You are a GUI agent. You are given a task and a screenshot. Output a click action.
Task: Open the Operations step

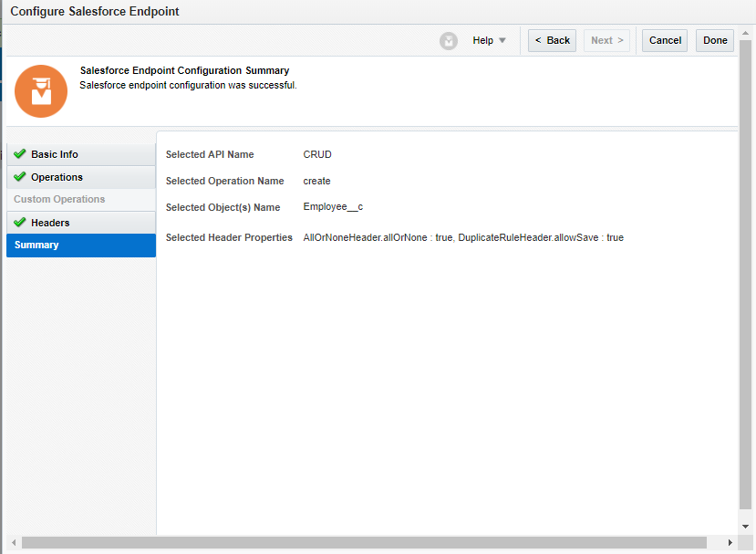81,177
